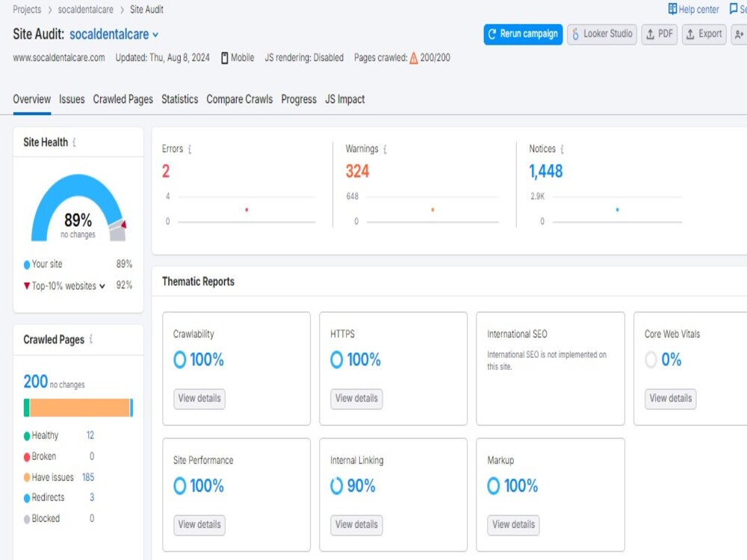747x560 pixels.
Task: Expand the socaldentalcare project dropdown
Action: pos(155,35)
